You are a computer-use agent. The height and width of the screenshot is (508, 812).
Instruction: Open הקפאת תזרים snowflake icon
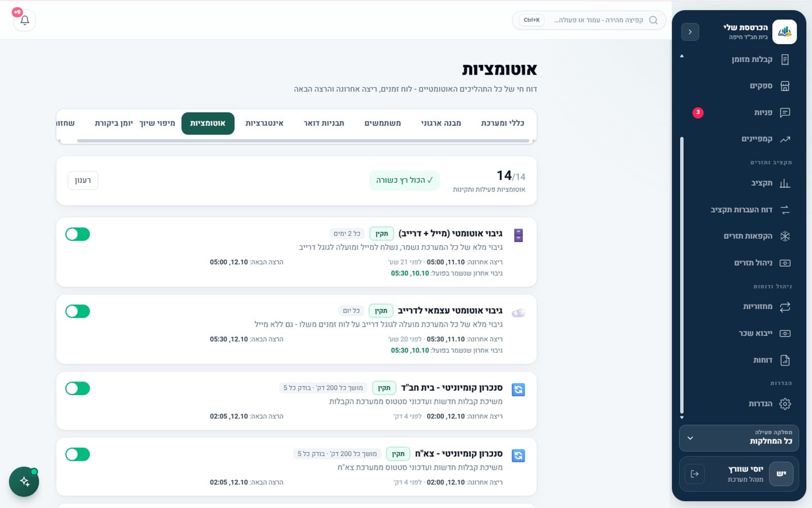[785, 236]
